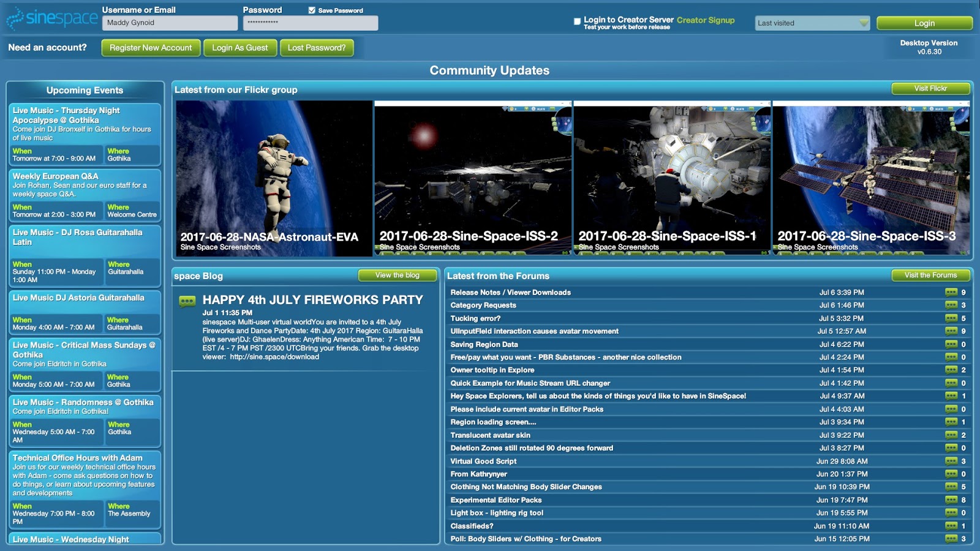Click the Visit the Forums button
Screen dimensions: 980x551
click(x=930, y=275)
